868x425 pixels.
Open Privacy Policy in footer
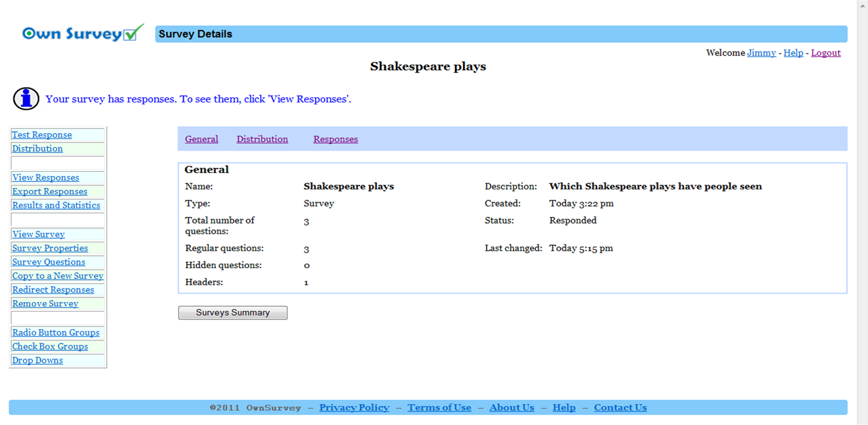(354, 408)
